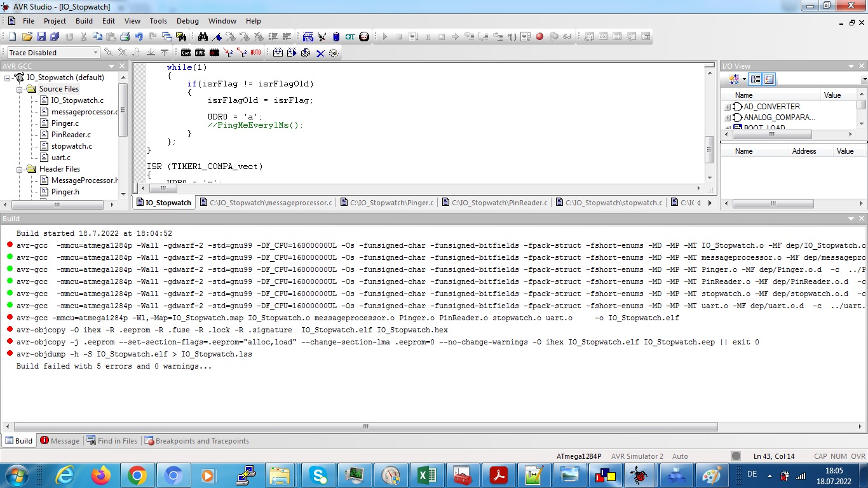This screenshot has height=488, width=868.
Task: Open Find with the binoculars icon
Action: tap(203, 37)
